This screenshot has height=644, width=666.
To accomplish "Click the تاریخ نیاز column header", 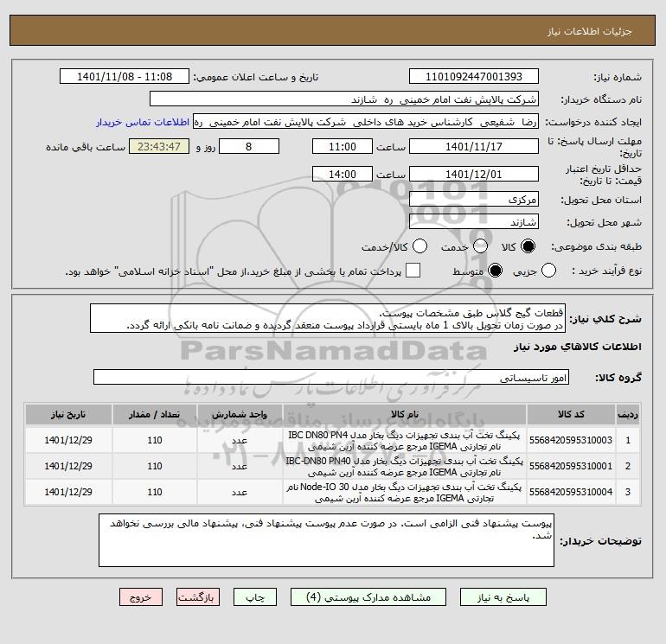I will click(x=68, y=414).
